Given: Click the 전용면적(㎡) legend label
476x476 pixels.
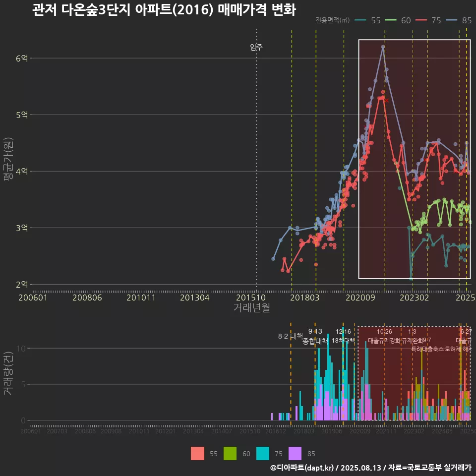Looking at the screenshot, I should point(333,20).
